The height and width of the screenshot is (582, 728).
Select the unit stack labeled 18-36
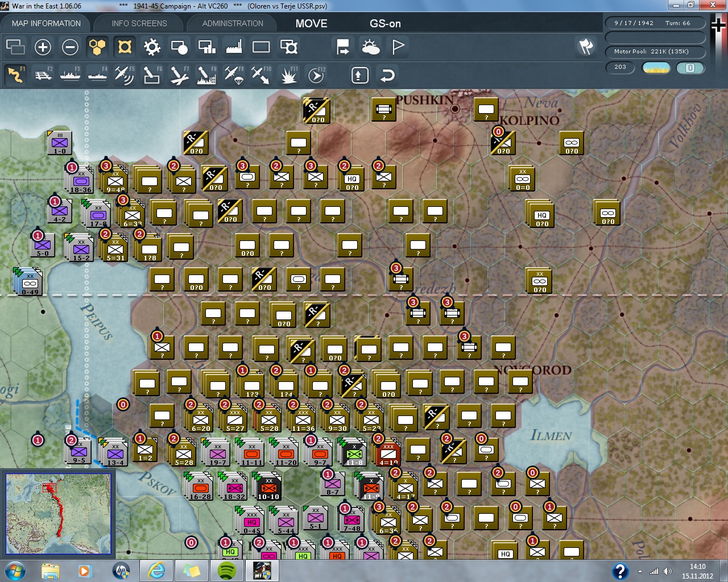tap(80, 181)
